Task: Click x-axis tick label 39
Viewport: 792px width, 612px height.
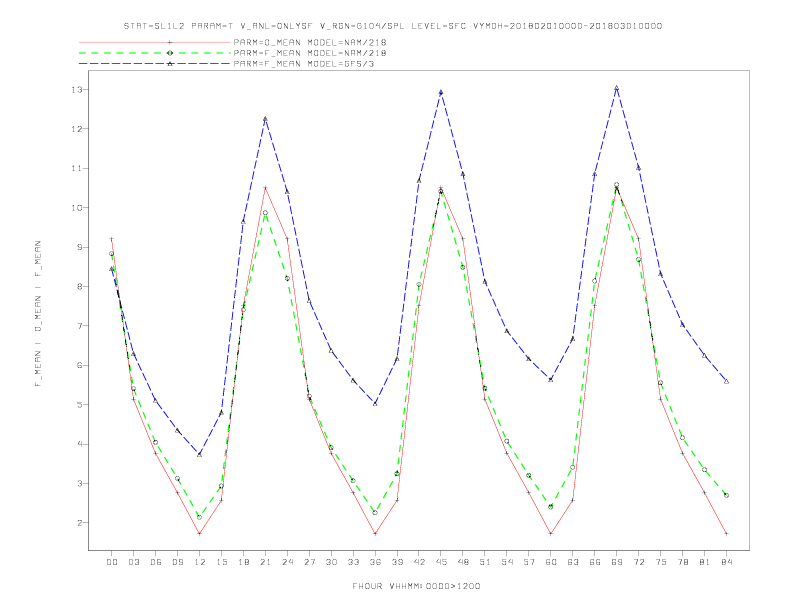Action: click(x=397, y=562)
